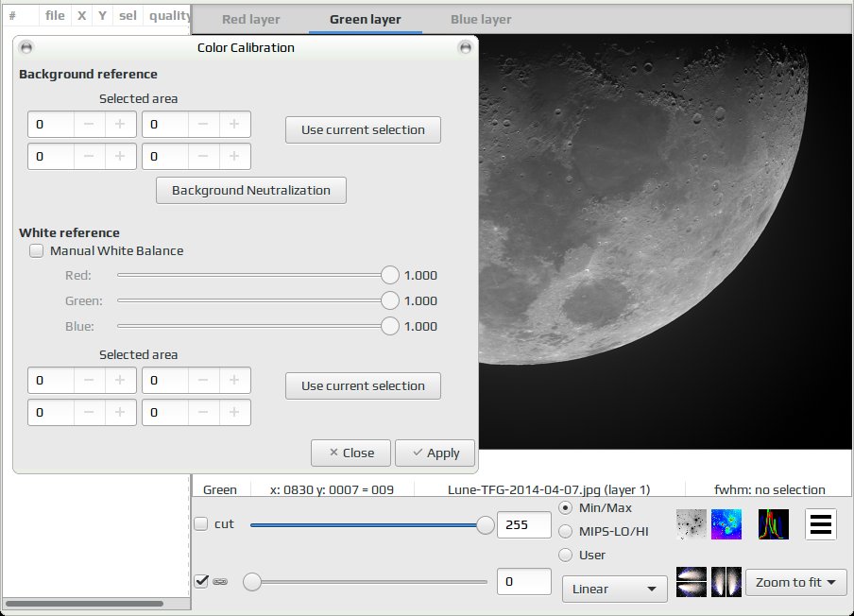854x616 pixels.
Task: Increment the top-left Background reference Selected area value
Action: click(x=120, y=125)
